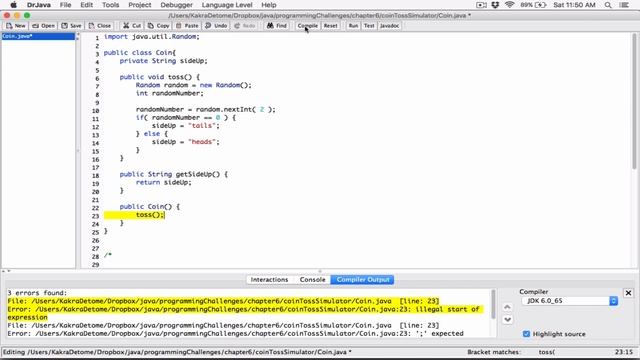Click the Copy toolbar button
The image size is (640, 360).
pos(158,26)
